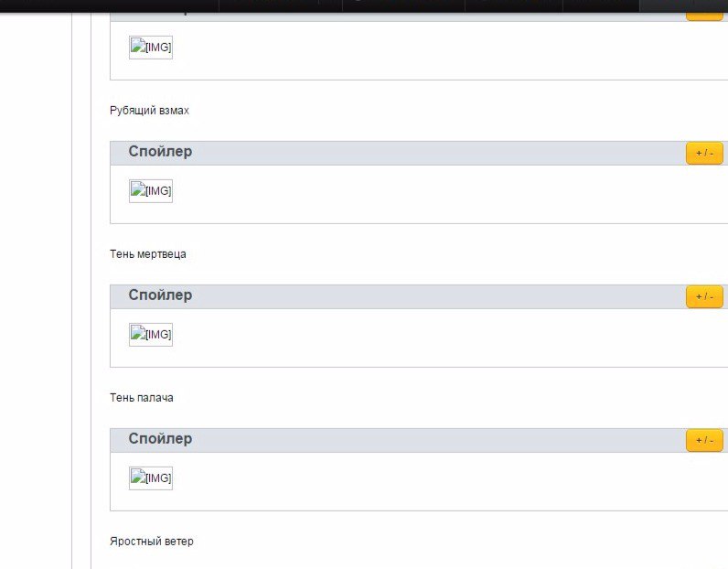Select the Яростный ветер text line
Viewport: 728px width, 569px height.
[151, 542]
